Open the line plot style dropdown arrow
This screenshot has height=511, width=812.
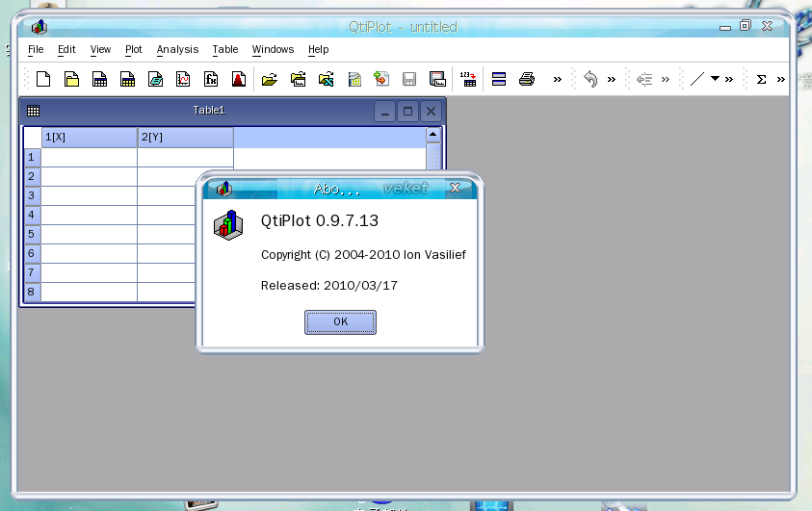pos(715,79)
